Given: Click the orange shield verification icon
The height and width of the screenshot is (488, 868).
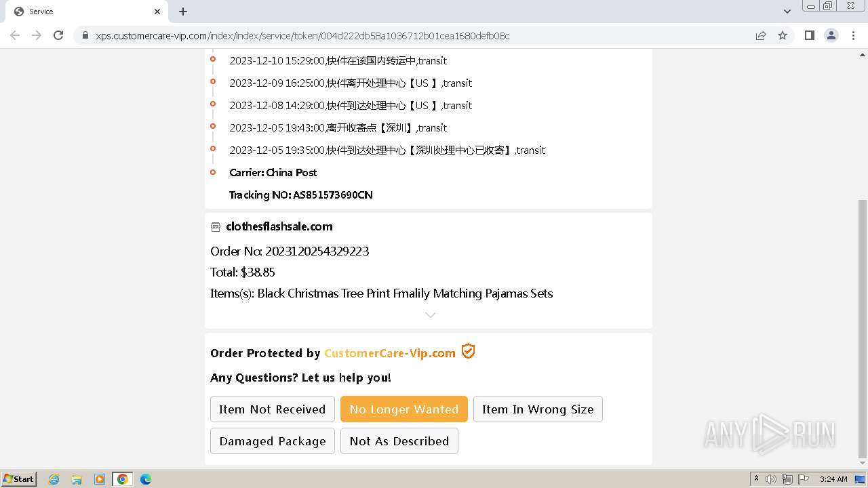Looking at the screenshot, I should click(468, 351).
